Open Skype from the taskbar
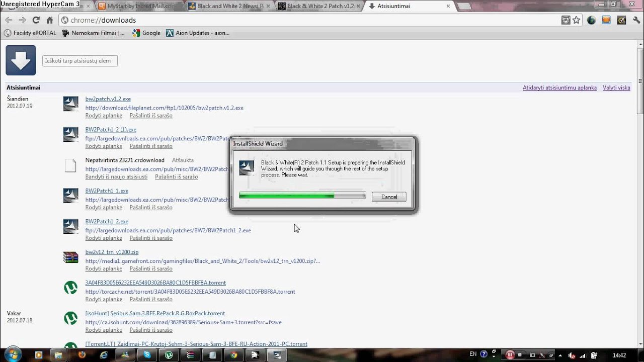Image resolution: width=644 pixels, height=362 pixels. [147, 355]
